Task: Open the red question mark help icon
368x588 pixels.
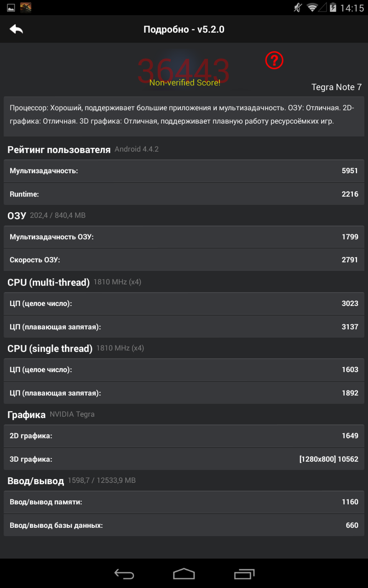Action: coord(274,60)
